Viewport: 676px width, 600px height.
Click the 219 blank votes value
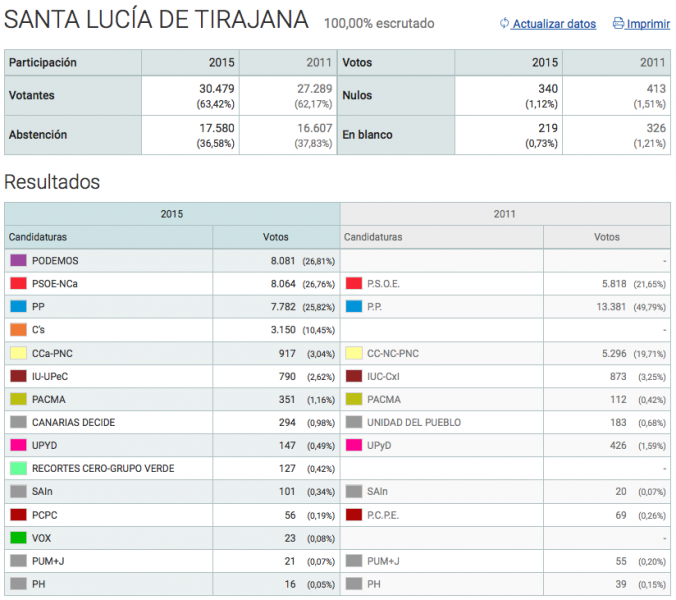click(x=548, y=128)
